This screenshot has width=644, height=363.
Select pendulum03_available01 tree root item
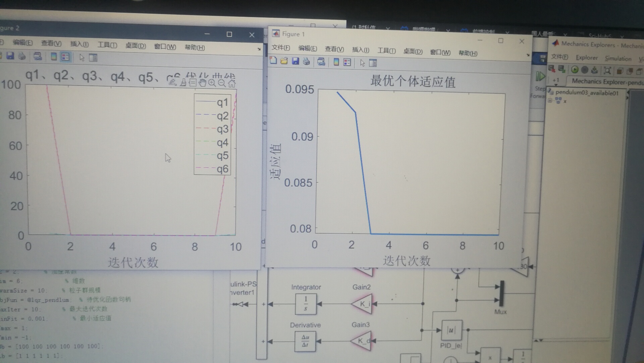587,93
